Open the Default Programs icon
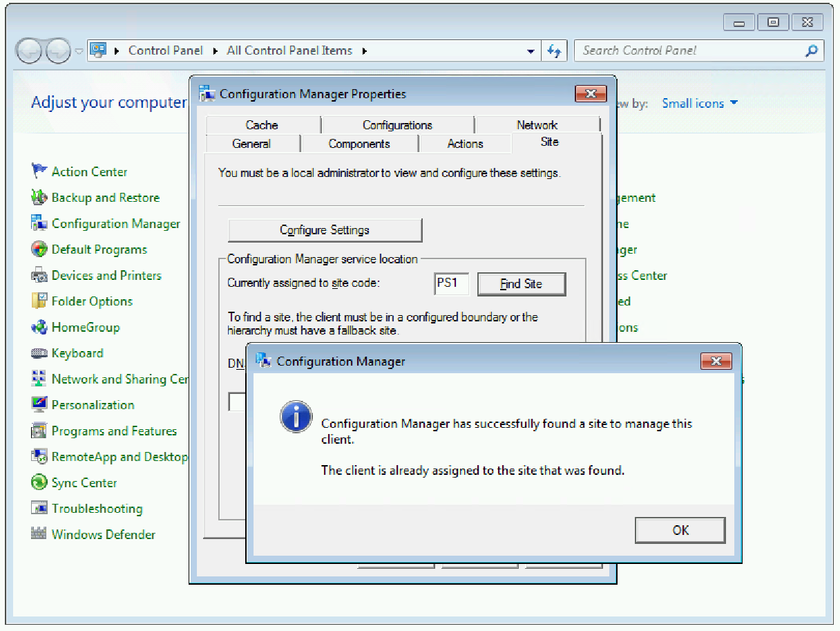Image resolution: width=840 pixels, height=631 pixels. coord(39,249)
